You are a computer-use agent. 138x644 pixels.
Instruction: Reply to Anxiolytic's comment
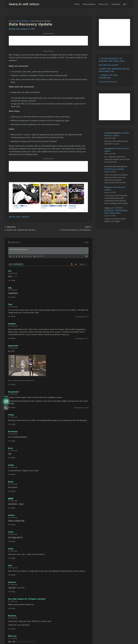click(x=12, y=441)
